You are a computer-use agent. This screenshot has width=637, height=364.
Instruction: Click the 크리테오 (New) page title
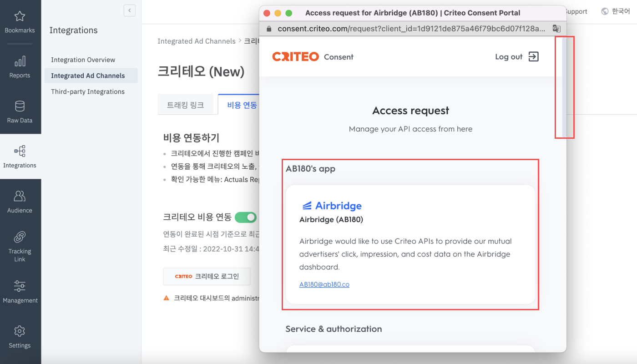[x=201, y=71]
